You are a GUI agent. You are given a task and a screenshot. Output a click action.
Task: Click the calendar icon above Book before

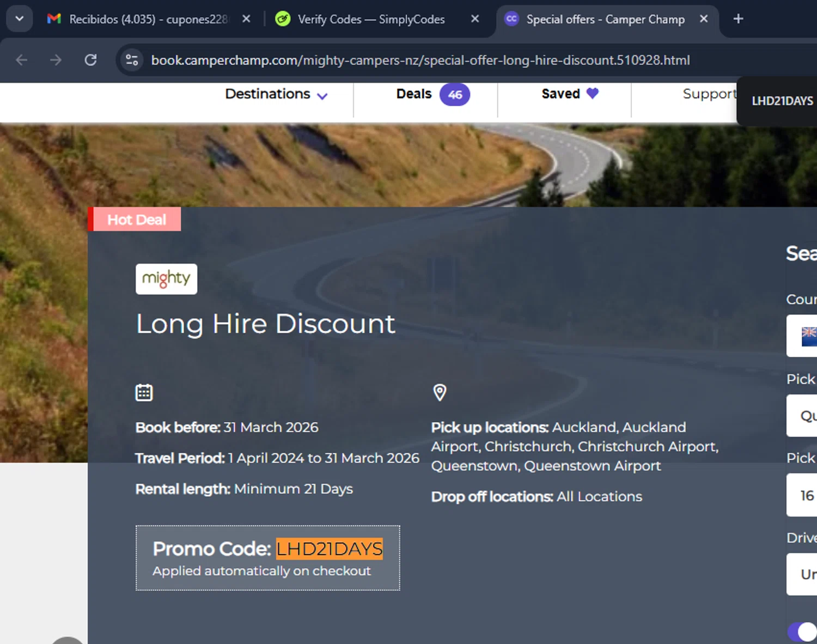[x=144, y=392]
